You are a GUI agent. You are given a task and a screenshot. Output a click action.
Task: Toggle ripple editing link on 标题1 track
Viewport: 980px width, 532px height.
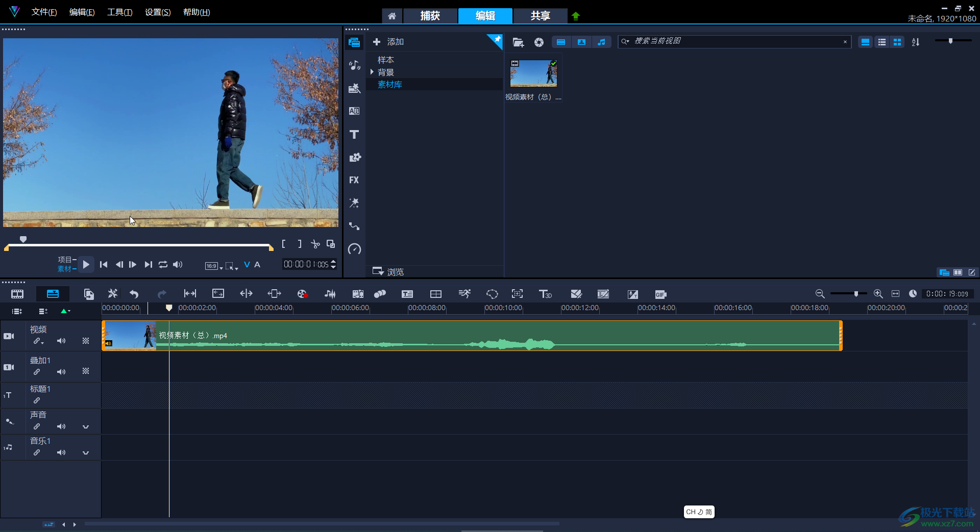pos(37,400)
